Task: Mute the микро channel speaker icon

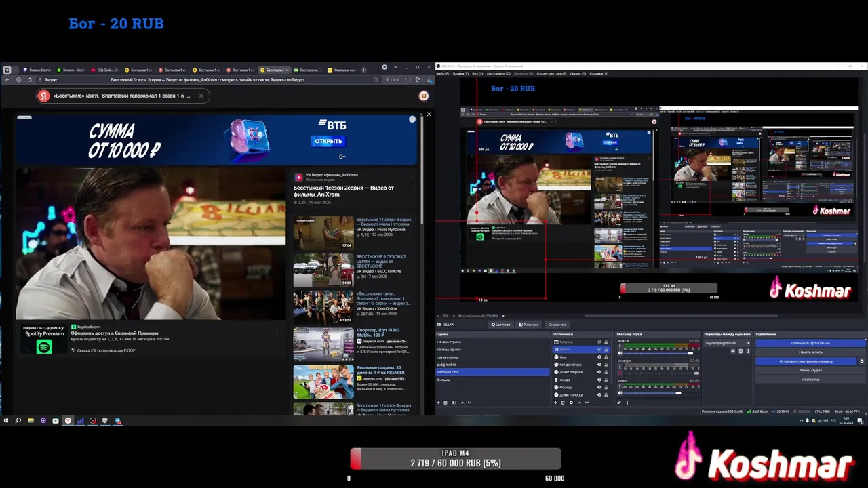Action: pyautogui.click(x=620, y=392)
